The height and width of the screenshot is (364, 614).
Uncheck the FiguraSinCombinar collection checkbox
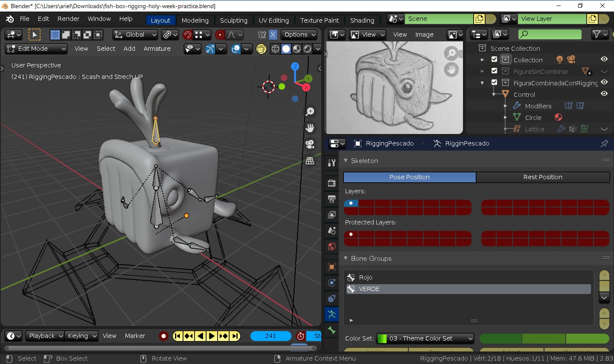tap(494, 71)
